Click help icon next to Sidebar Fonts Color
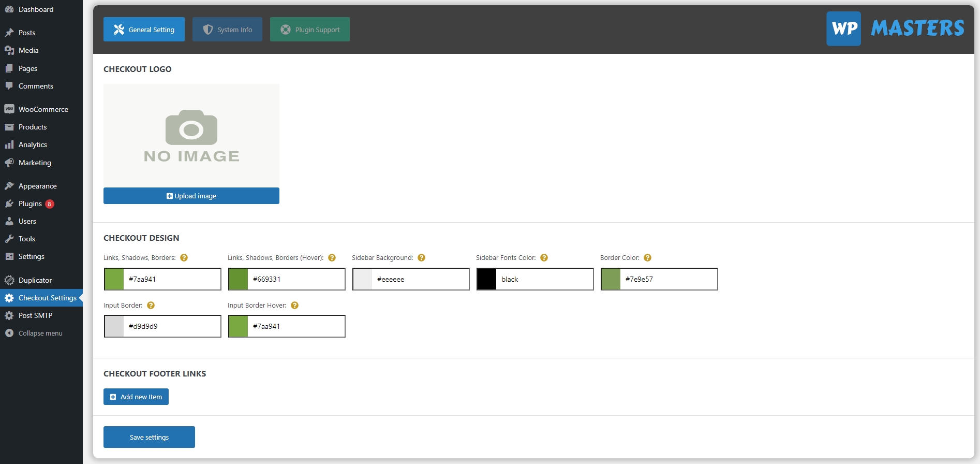 click(x=544, y=258)
